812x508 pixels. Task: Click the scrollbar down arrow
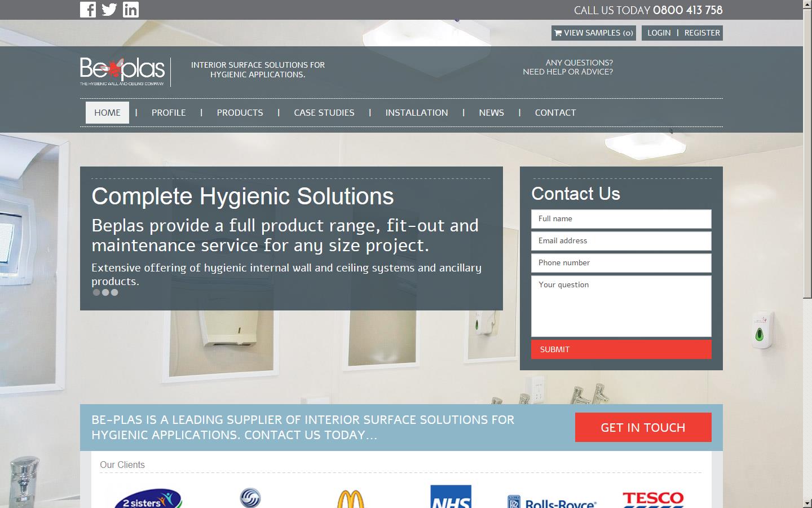point(807,503)
